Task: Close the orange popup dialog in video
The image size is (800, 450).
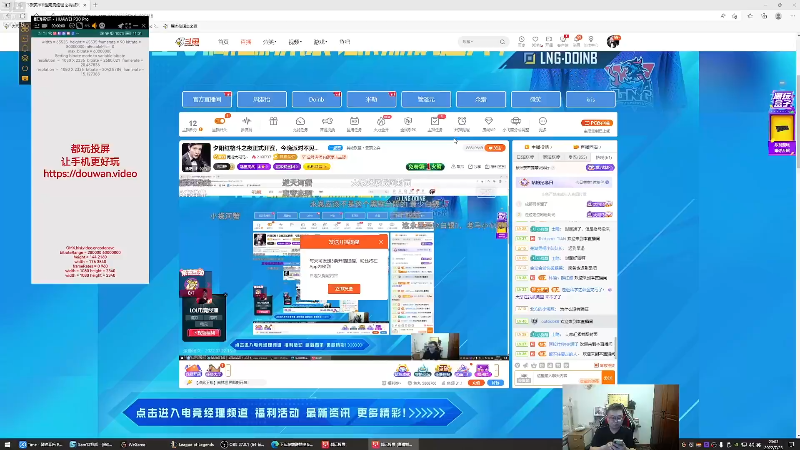Action: click(381, 242)
